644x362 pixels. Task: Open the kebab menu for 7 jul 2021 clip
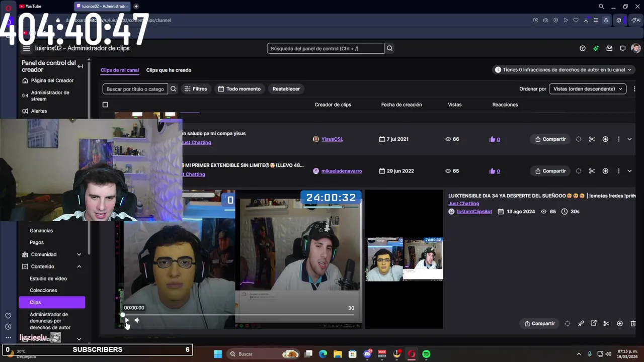click(x=618, y=139)
